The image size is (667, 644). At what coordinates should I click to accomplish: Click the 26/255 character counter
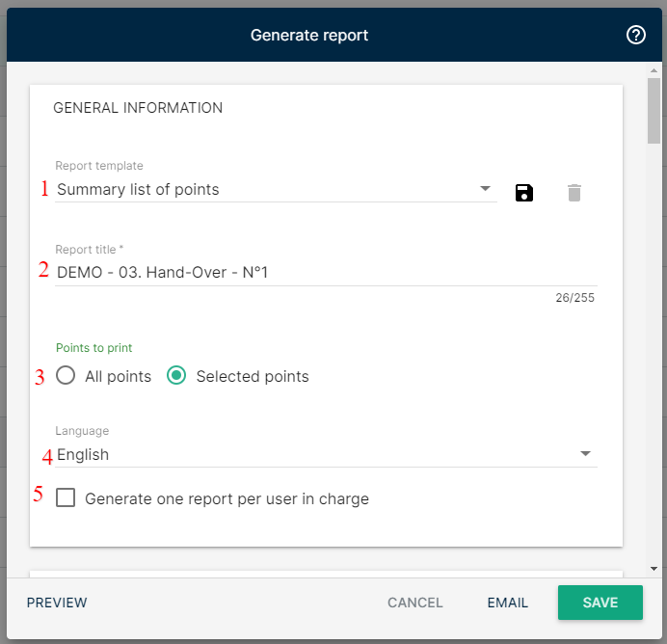[x=574, y=298]
